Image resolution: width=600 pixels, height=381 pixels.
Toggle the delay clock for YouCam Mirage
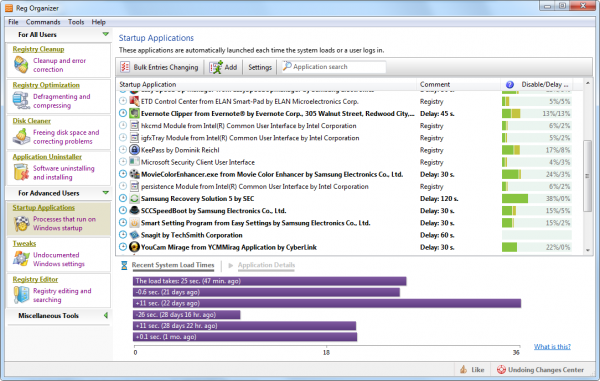123,247
